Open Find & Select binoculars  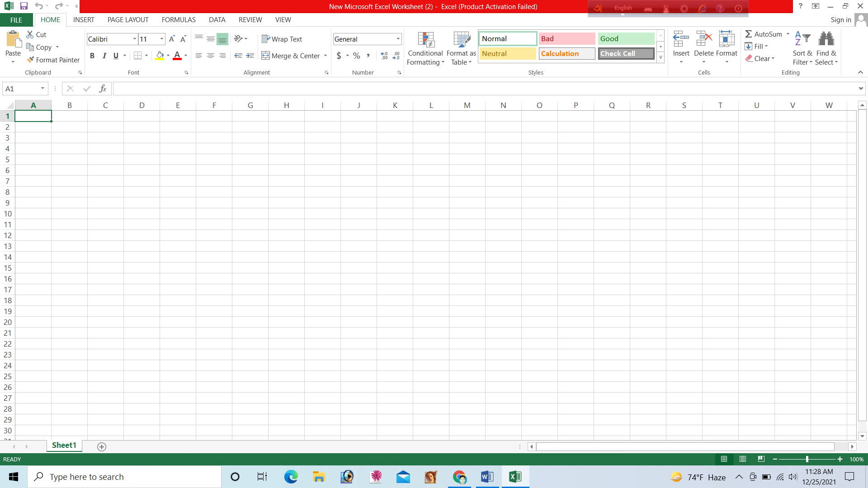[x=826, y=48]
